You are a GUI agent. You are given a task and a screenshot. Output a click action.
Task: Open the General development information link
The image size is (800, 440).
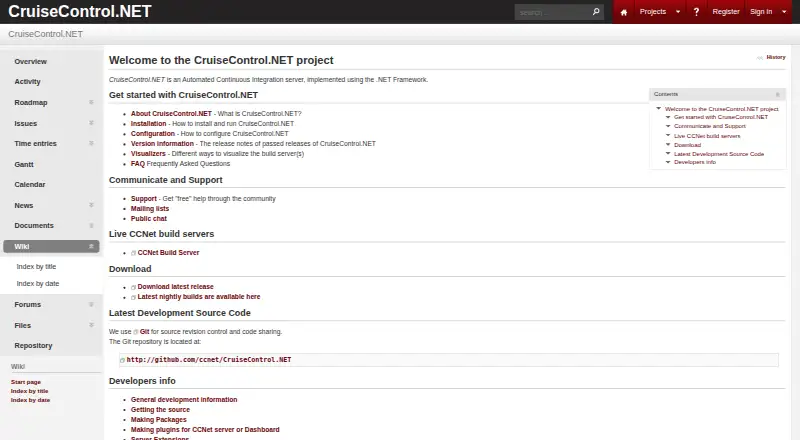(184, 400)
